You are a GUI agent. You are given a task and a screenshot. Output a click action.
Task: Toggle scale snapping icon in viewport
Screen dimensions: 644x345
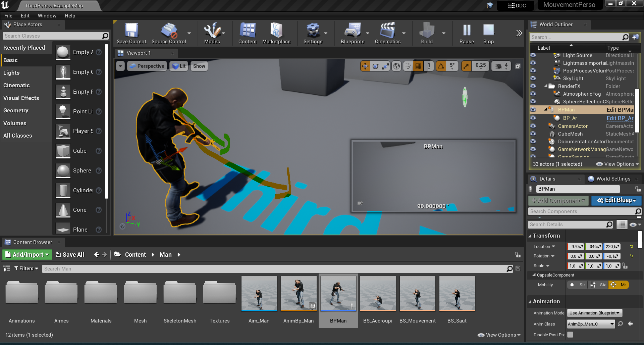466,66
